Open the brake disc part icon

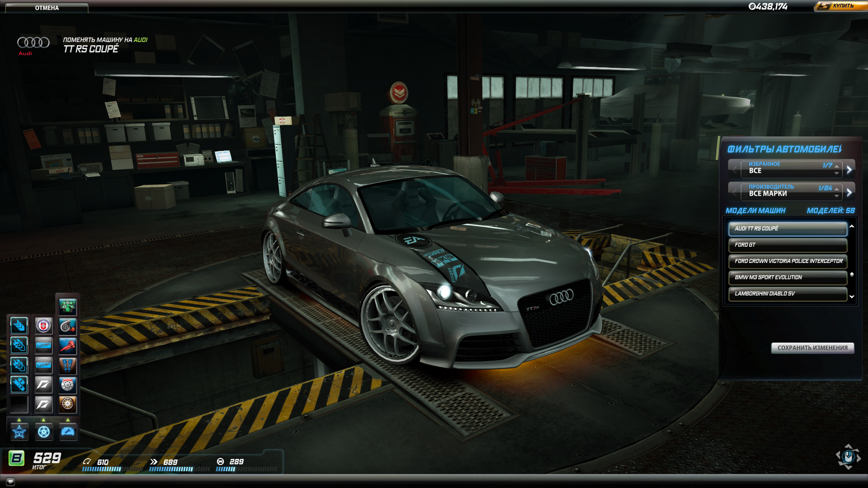[68, 385]
